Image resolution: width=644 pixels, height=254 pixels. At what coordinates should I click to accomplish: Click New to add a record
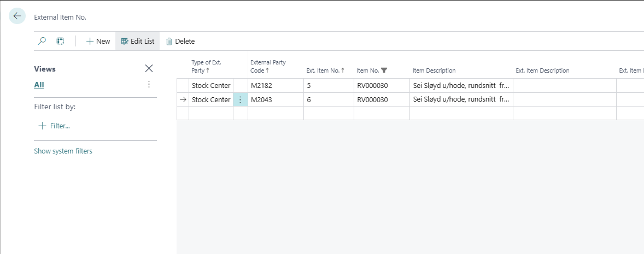(98, 41)
